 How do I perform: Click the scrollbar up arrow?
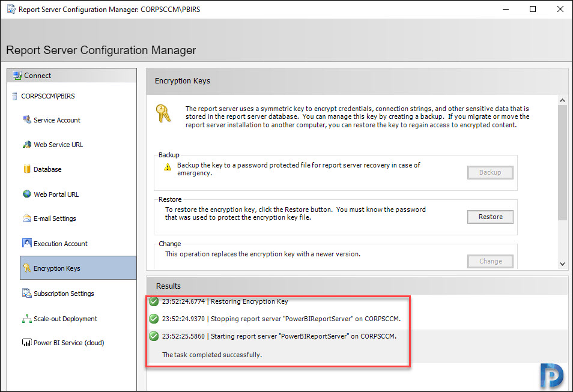click(x=562, y=100)
